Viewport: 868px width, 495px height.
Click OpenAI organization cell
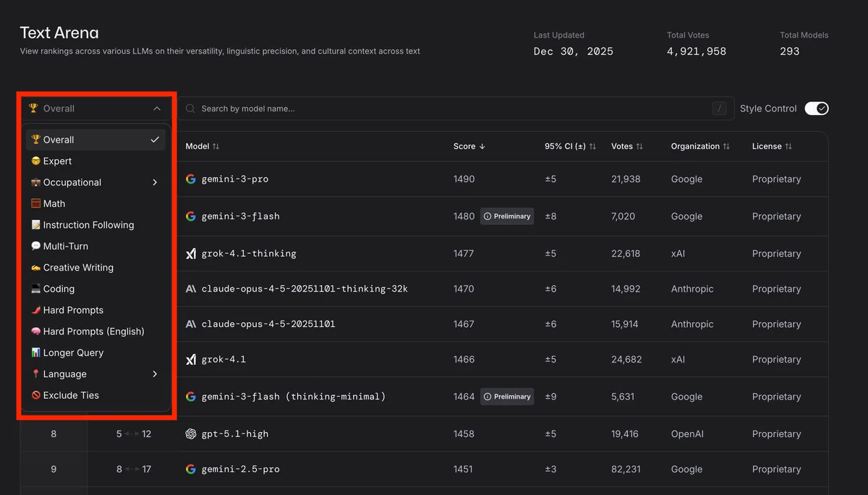[688, 434]
